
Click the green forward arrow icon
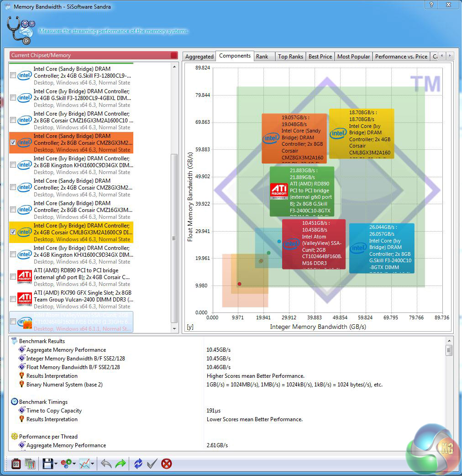click(121, 464)
